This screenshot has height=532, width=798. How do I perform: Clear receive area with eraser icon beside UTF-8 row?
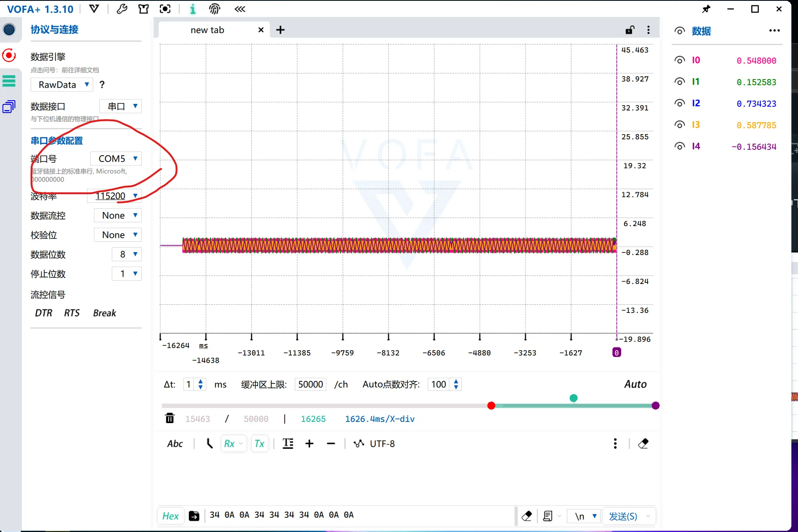643,443
